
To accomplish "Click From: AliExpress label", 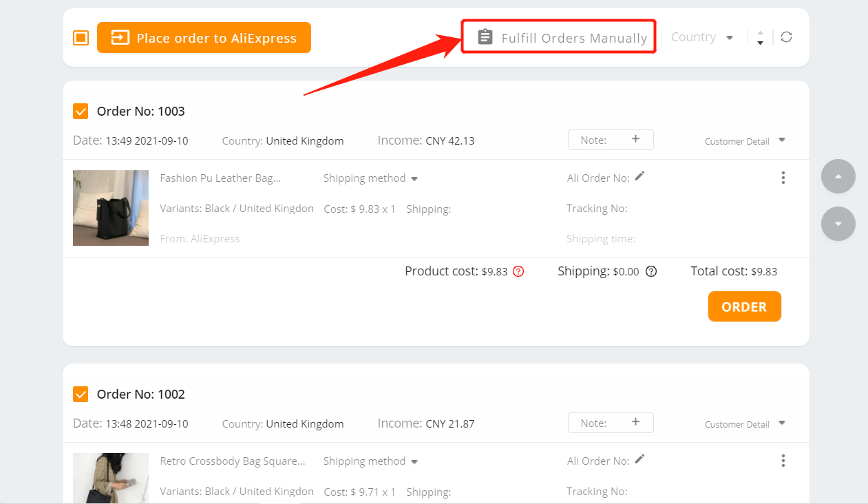I will 200,238.
